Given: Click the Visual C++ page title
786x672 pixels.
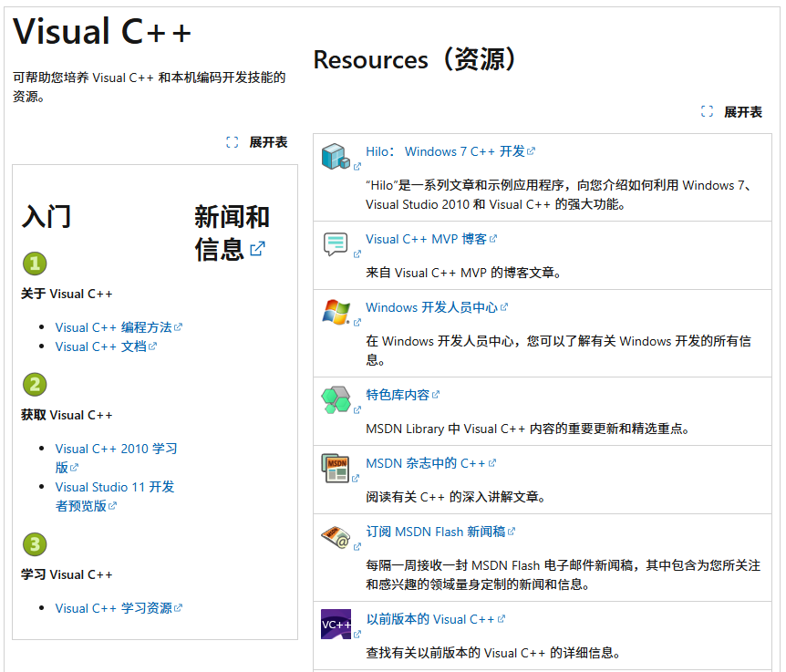Looking at the screenshot, I should (102, 31).
